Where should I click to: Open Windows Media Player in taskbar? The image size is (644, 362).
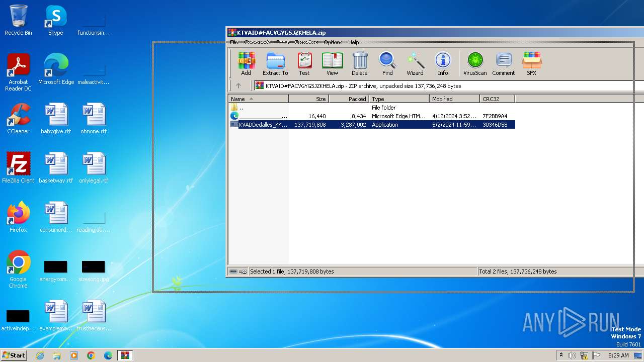[74, 355]
